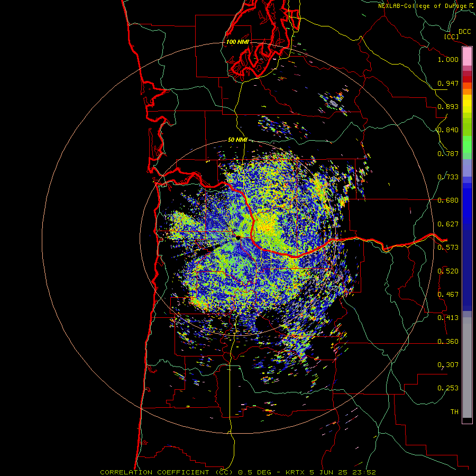
Task: Click the 50 NMI range ring label
Action: (237, 140)
